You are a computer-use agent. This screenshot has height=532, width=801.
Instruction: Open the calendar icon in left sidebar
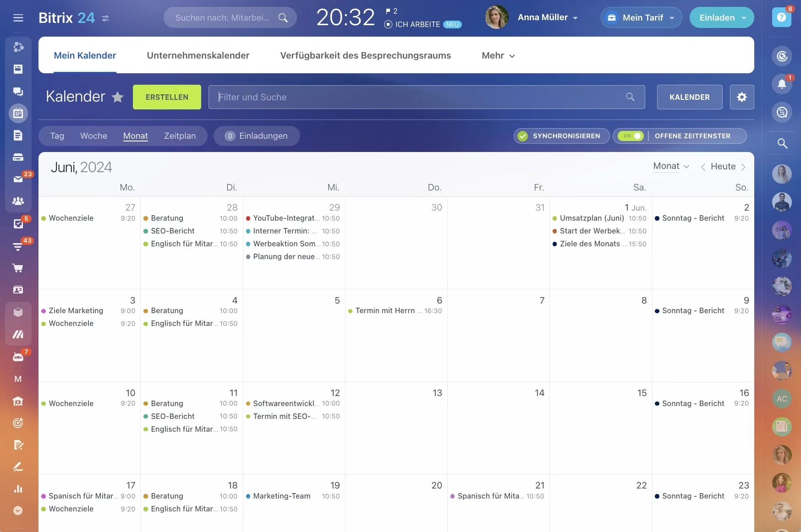tap(18, 113)
